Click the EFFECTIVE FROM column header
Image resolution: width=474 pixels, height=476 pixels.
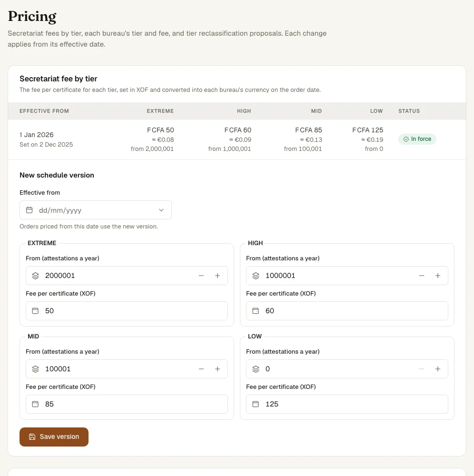pyautogui.click(x=44, y=111)
